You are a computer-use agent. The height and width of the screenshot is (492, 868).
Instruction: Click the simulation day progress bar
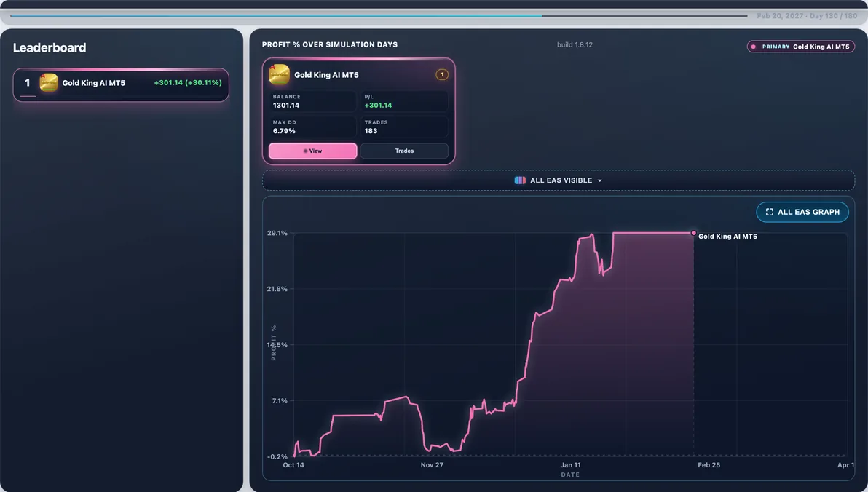(x=379, y=15)
